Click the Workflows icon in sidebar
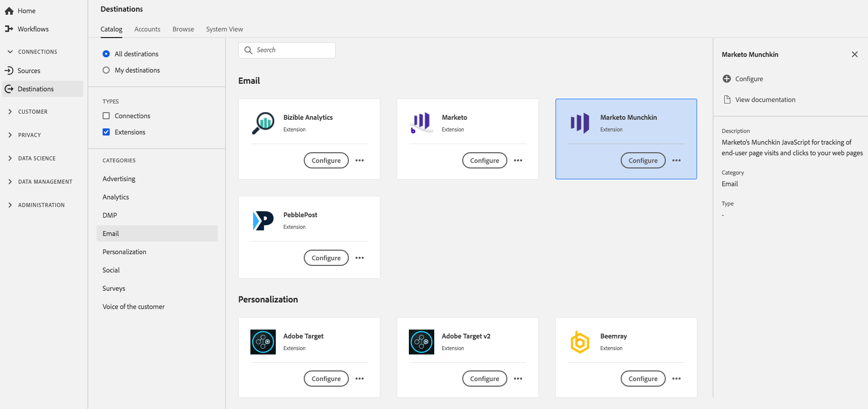Screen dimensions: 868x409 pos(9,29)
